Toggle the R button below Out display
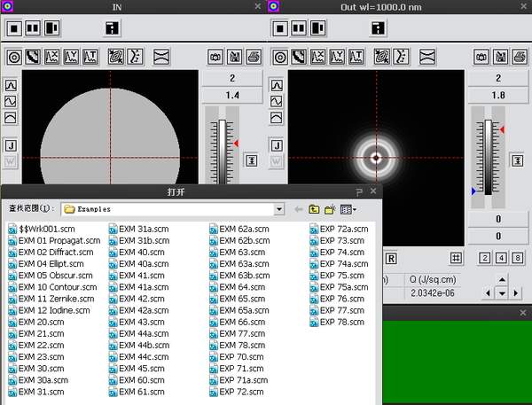This screenshot has width=532, height=405. [392, 258]
